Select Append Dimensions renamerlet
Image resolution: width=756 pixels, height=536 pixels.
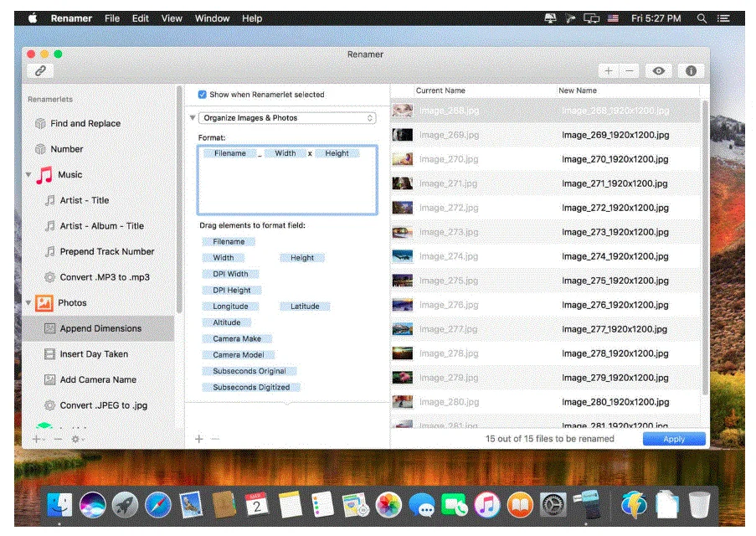pos(98,328)
